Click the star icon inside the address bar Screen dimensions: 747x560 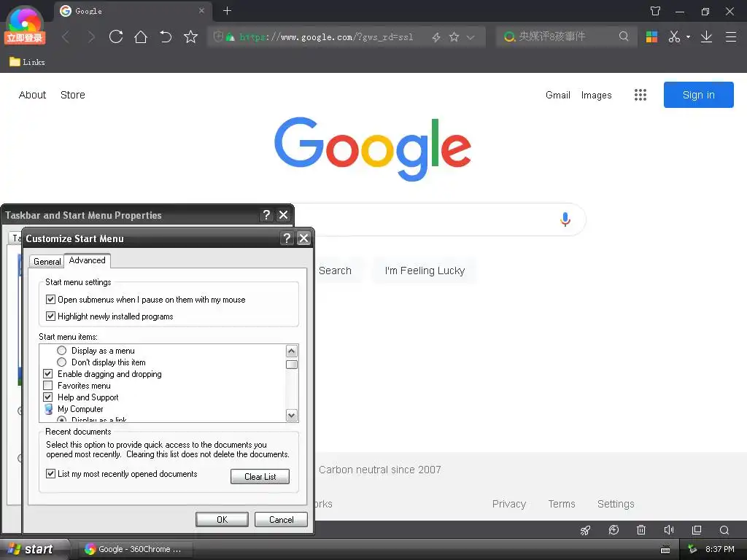[x=454, y=36]
